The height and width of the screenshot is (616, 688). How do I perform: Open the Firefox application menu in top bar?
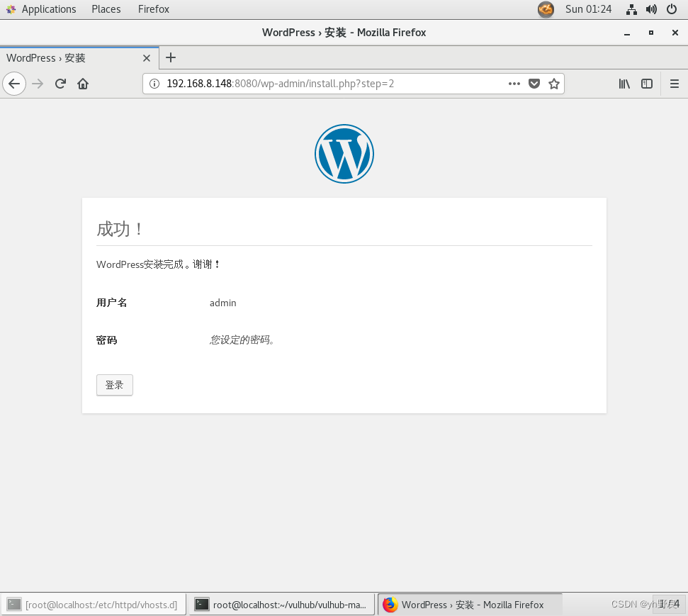click(x=154, y=9)
